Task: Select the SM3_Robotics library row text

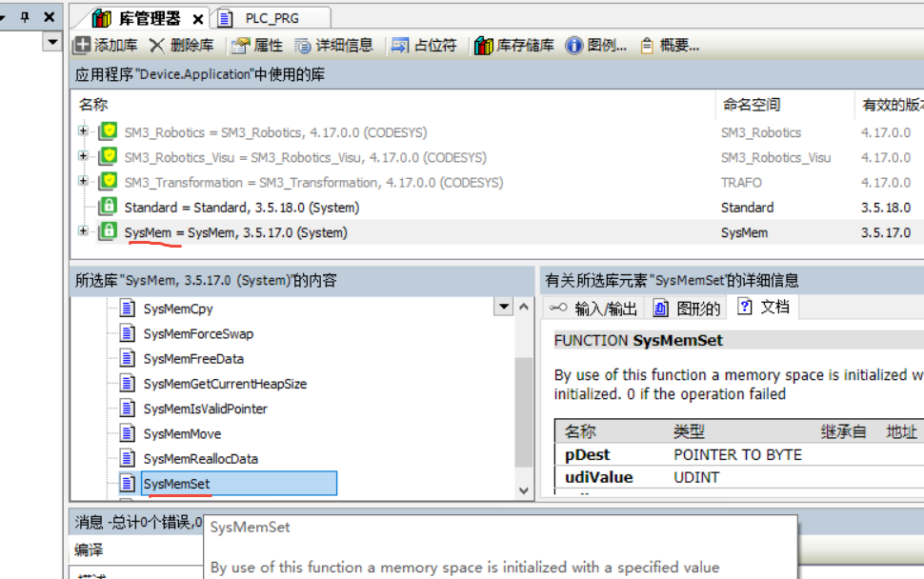Action: [x=275, y=132]
